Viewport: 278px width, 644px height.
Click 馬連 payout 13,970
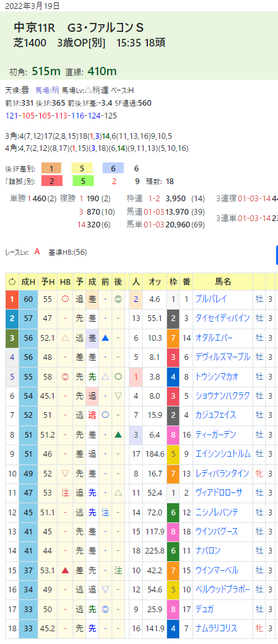177,212
